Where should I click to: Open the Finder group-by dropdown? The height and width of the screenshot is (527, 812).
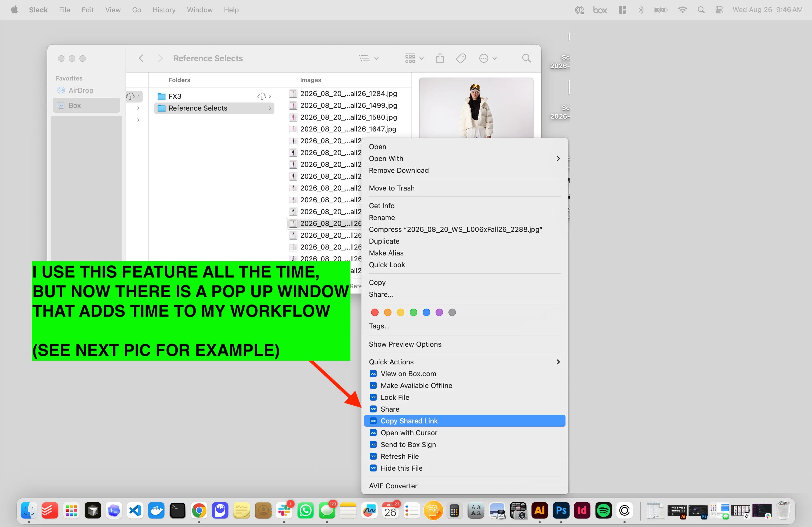(x=414, y=58)
